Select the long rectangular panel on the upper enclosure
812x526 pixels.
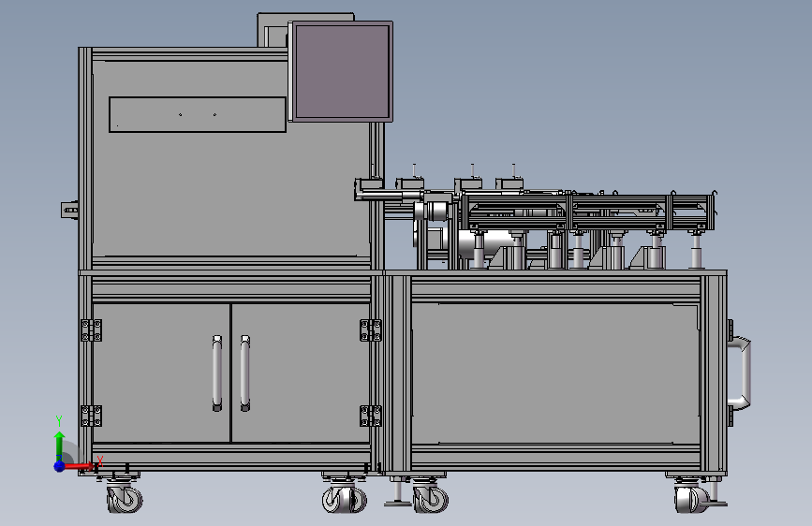198,114
